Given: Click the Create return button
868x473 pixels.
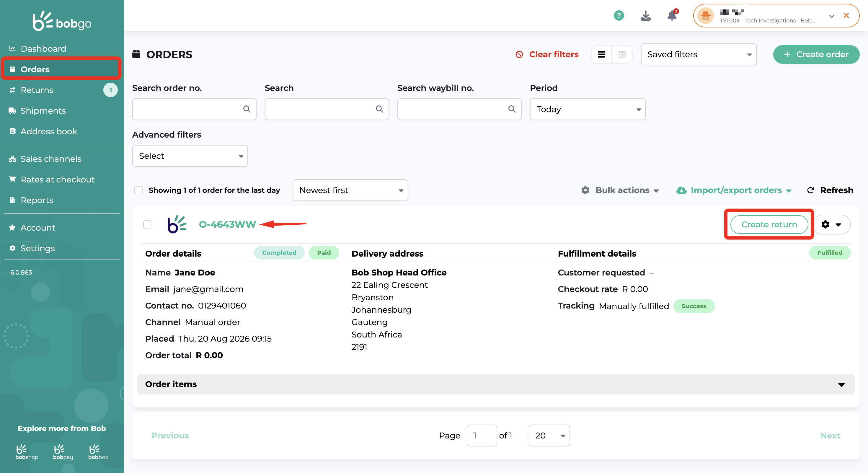Looking at the screenshot, I should pos(769,224).
